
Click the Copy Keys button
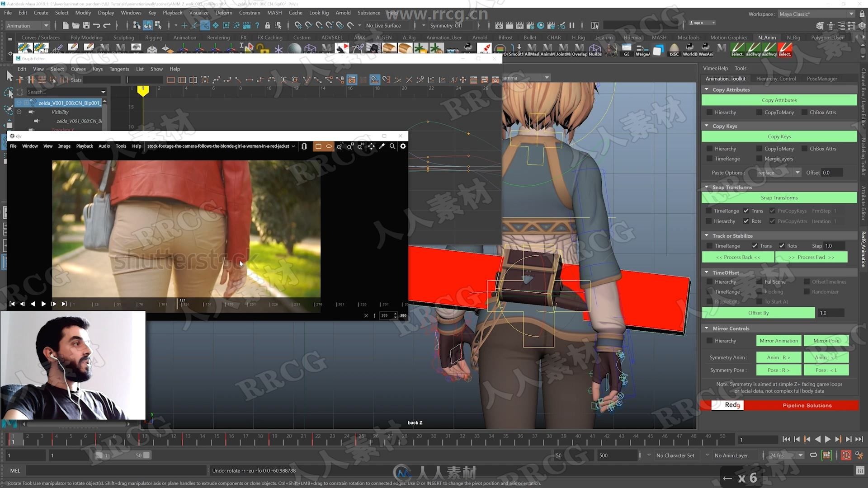[778, 136]
